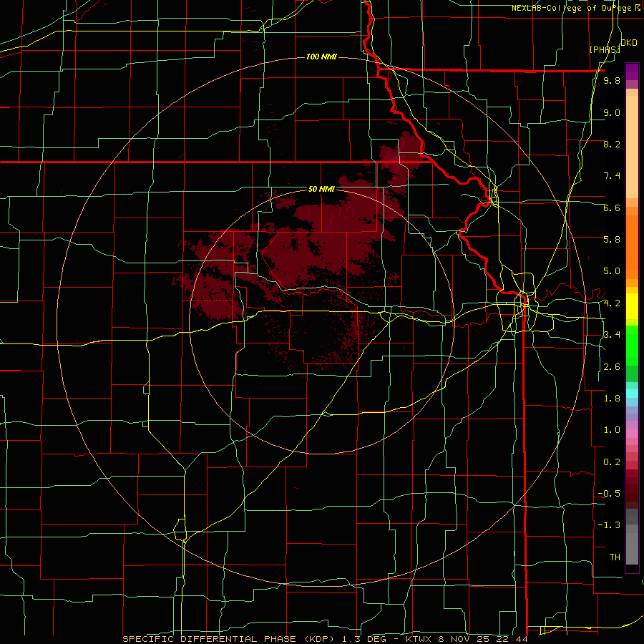The image size is (644, 644).
Task: Click the [PHAS] legend header label
Action: [605, 49]
